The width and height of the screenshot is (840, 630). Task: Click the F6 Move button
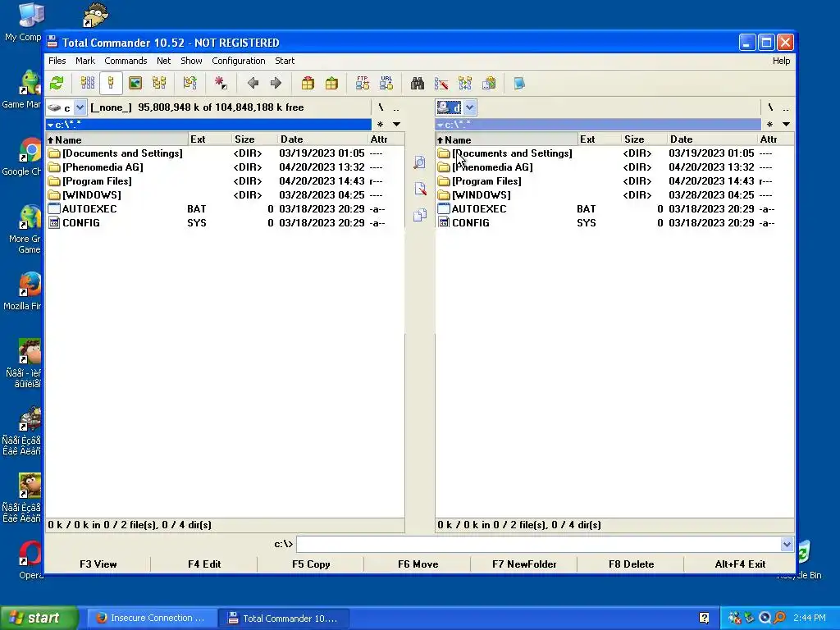(x=418, y=564)
